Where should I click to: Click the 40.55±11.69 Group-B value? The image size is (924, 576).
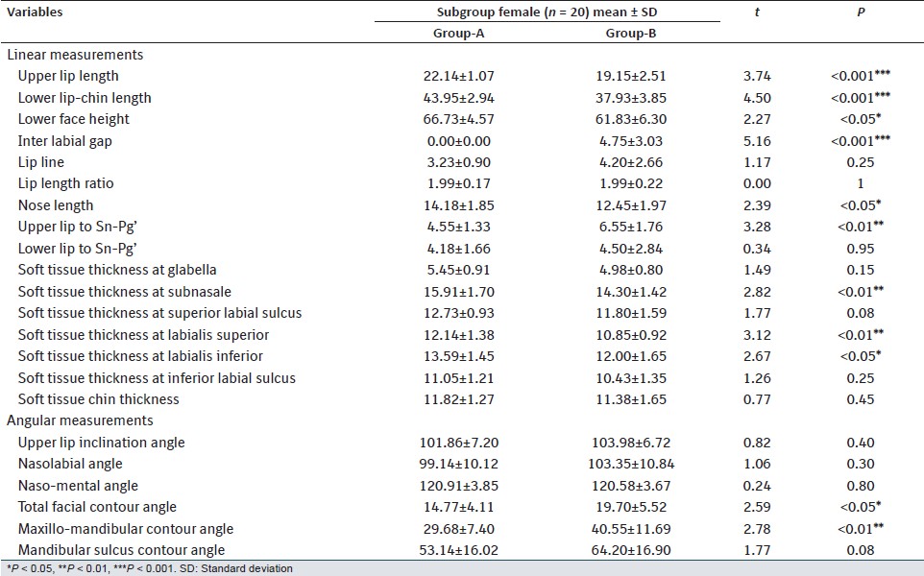point(628,529)
